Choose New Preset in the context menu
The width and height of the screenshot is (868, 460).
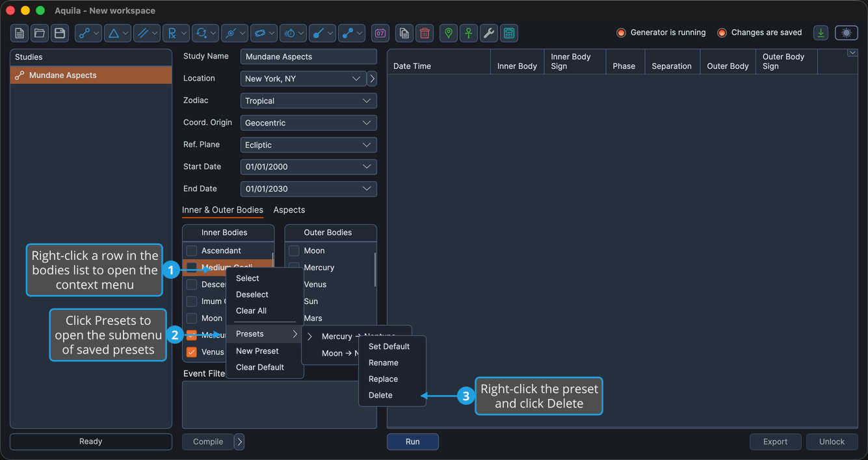265,351
